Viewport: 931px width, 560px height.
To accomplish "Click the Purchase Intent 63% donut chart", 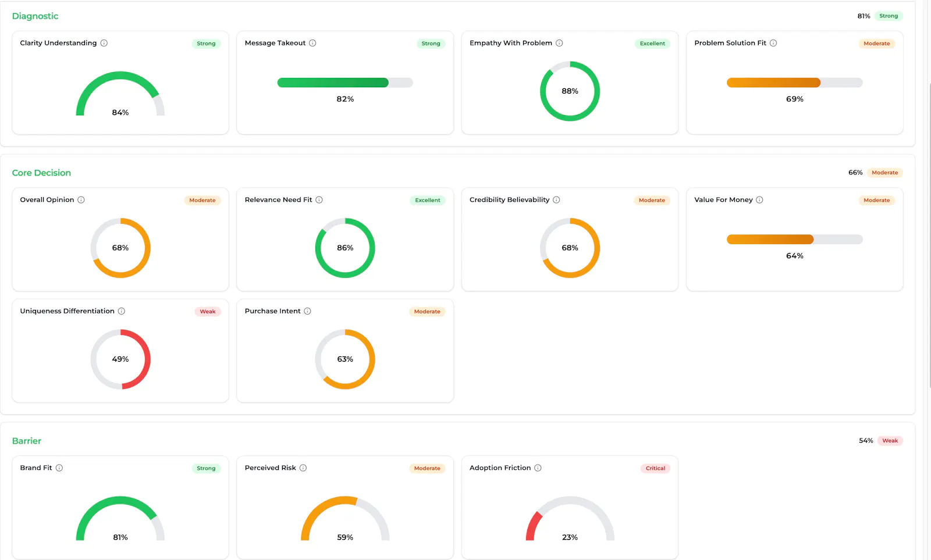I will (345, 359).
